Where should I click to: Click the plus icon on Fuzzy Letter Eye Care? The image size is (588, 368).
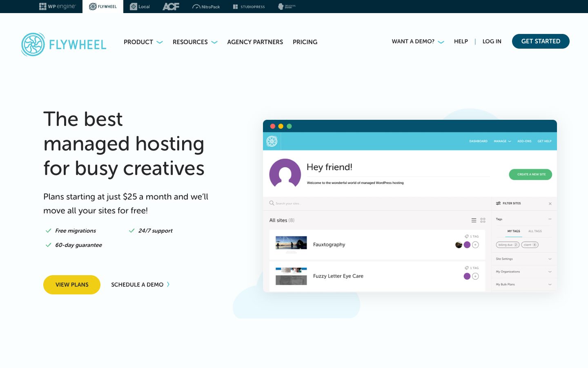click(475, 276)
